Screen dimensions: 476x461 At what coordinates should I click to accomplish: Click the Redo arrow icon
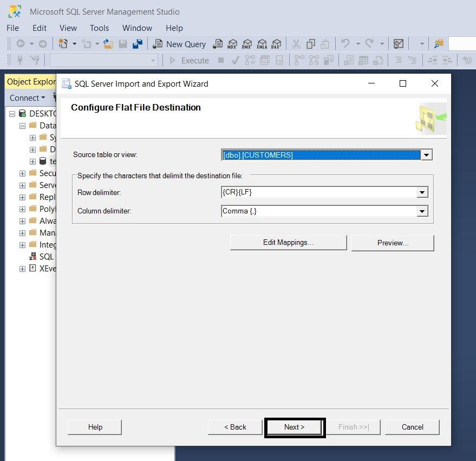[369, 43]
